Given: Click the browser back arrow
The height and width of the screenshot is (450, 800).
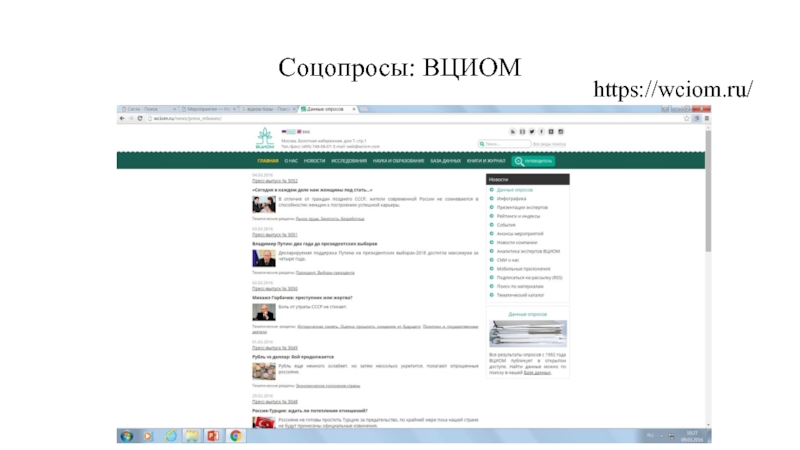Looking at the screenshot, I should pos(122,118).
